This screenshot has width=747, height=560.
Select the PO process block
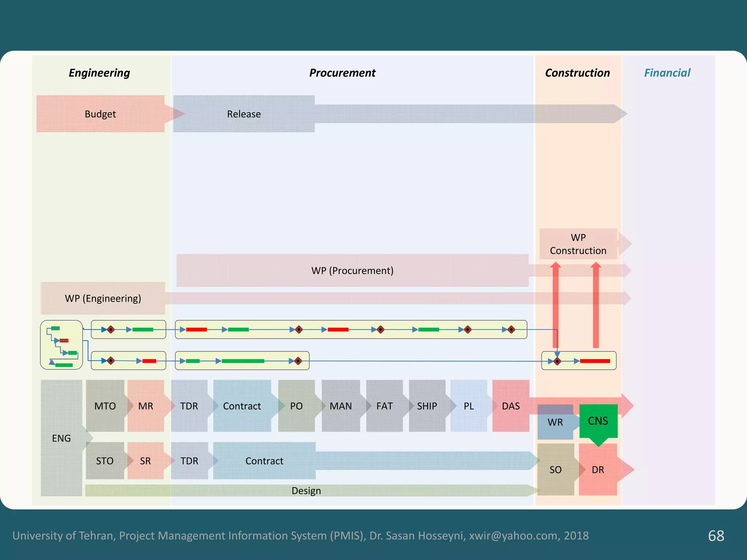(296, 406)
